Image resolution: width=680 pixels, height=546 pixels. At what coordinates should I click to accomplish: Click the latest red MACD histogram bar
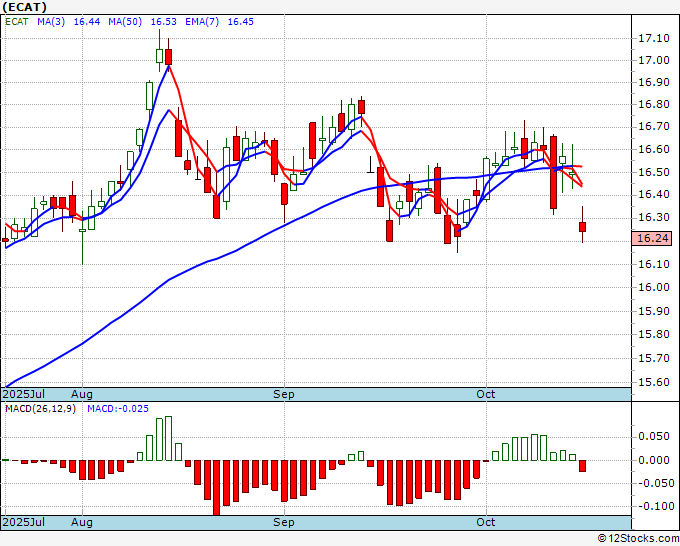click(x=582, y=466)
